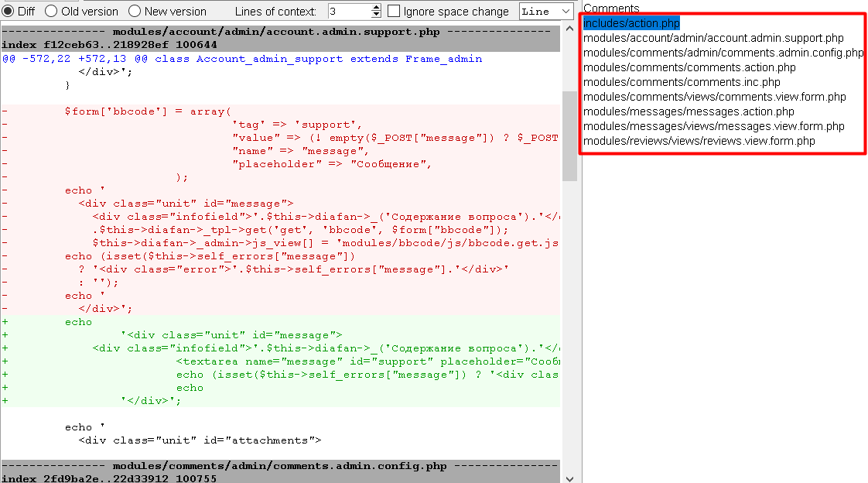This screenshot has height=483, width=868.
Task: Select Comments entry in file list
Action: 611,9
